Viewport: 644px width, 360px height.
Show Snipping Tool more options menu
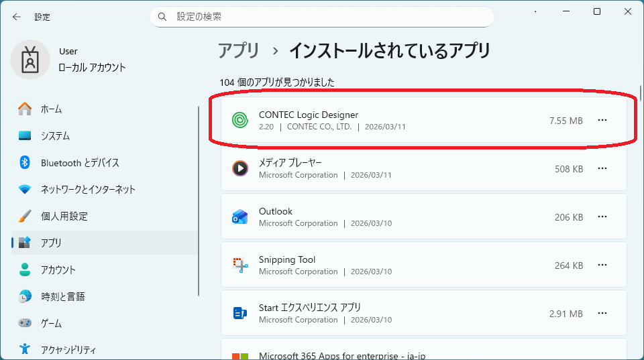[602, 265]
